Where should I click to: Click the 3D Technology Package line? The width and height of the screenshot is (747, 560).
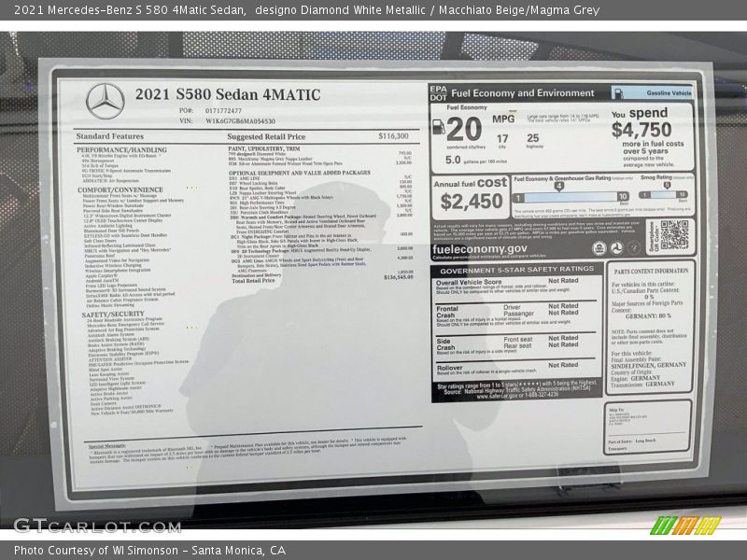coord(301,250)
